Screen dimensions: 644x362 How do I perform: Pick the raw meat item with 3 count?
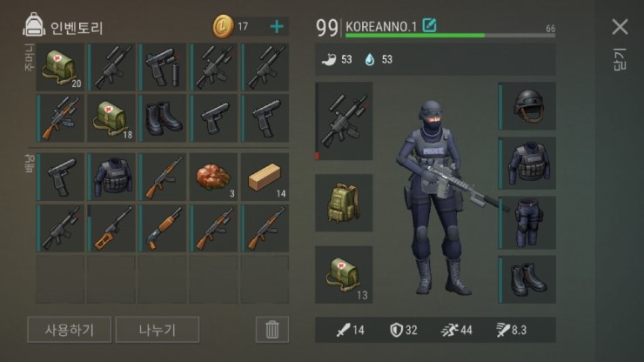pyautogui.click(x=213, y=178)
